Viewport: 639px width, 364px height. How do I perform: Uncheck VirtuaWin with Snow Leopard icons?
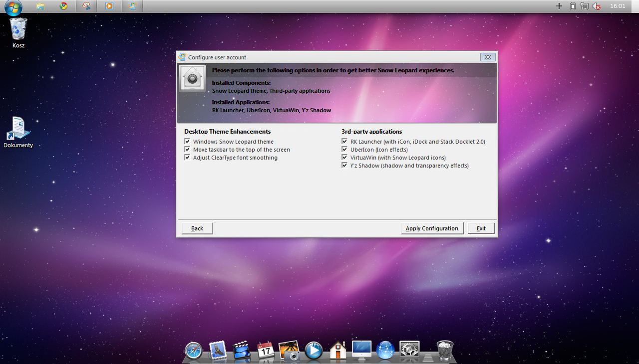click(344, 158)
